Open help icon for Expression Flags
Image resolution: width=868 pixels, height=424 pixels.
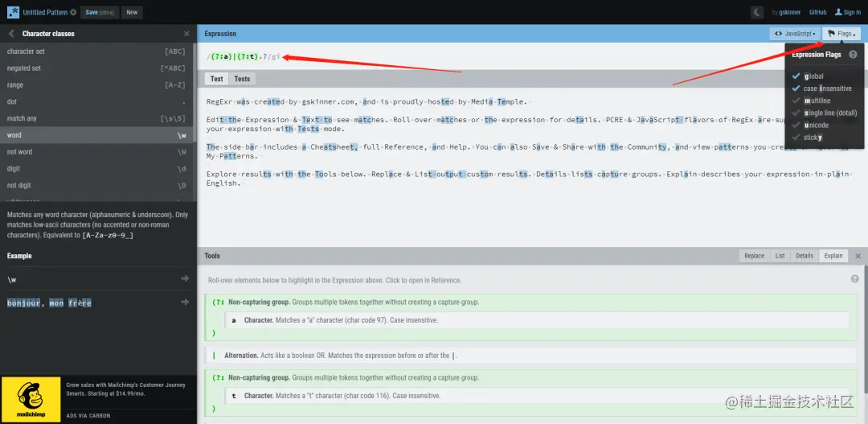853,55
